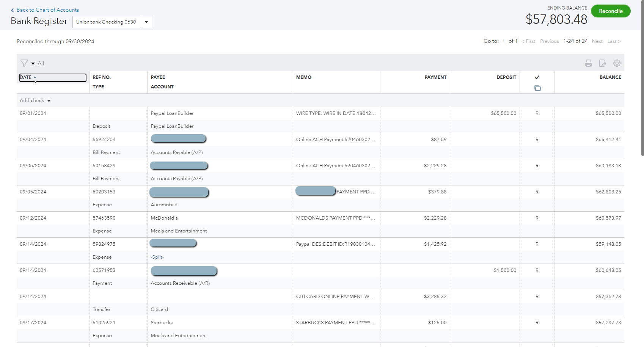Sort by the DATE column header
644x347 pixels.
(53, 77)
